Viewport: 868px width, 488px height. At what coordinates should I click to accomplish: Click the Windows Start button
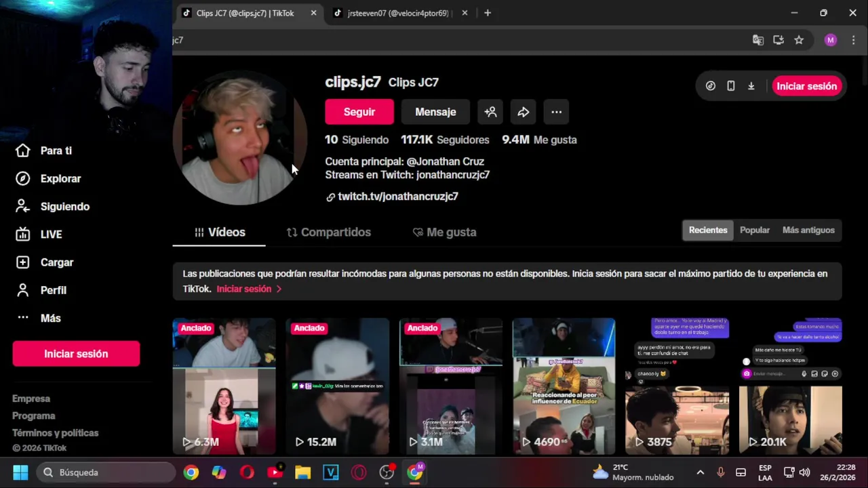pyautogui.click(x=20, y=472)
